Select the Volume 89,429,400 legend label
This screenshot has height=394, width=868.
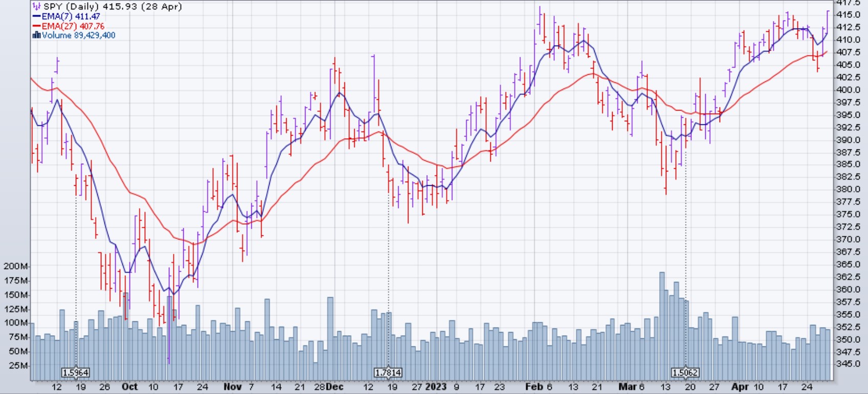(79, 35)
